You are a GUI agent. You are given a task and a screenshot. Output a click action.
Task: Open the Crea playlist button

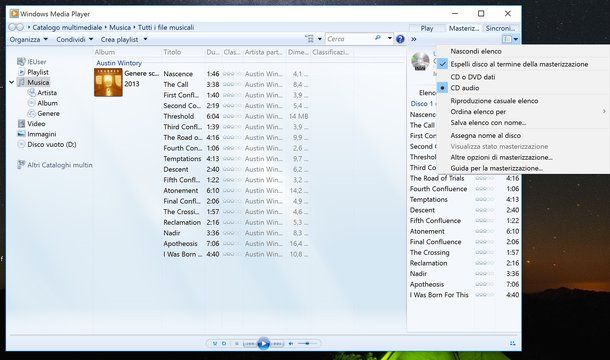pyautogui.click(x=119, y=39)
